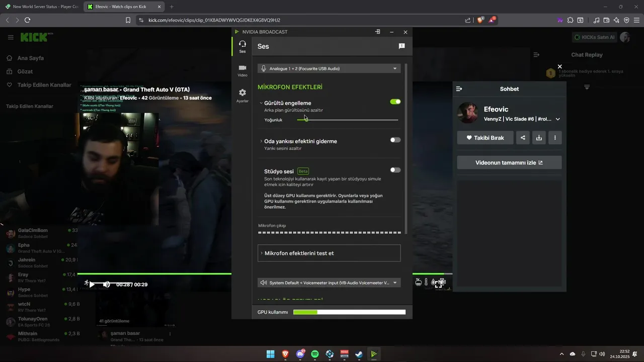
Task: Click the share icon in address bar
Action: point(468,20)
